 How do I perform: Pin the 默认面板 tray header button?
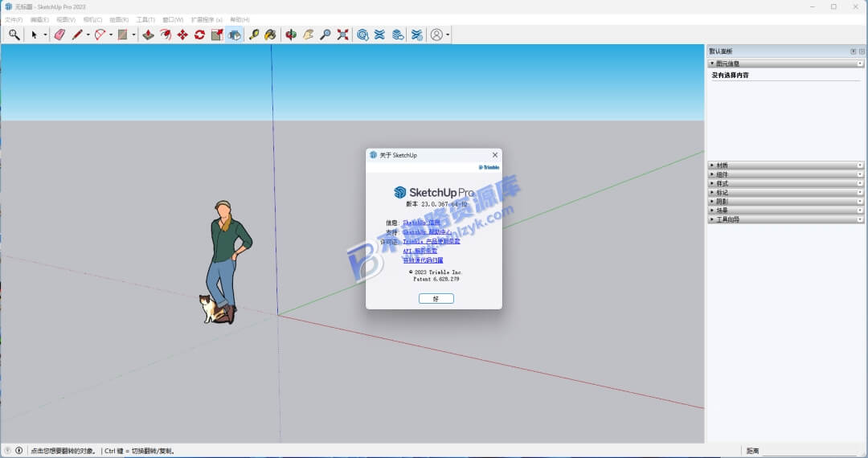click(x=853, y=51)
